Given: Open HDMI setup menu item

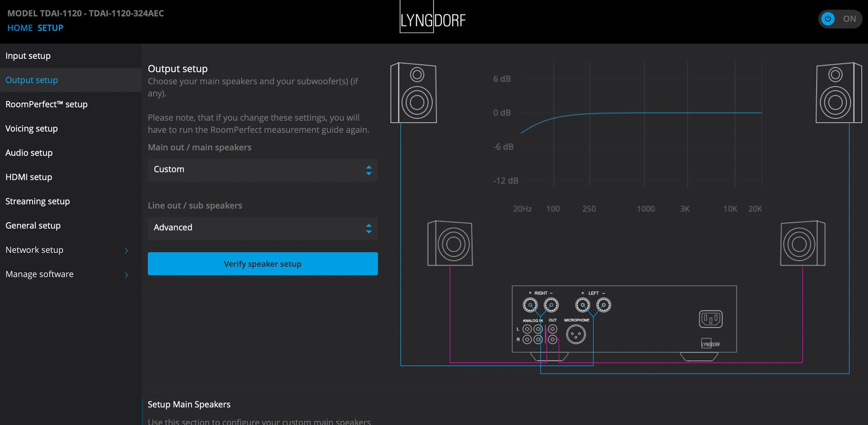Looking at the screenshot, I should click(x=71, y=177).
